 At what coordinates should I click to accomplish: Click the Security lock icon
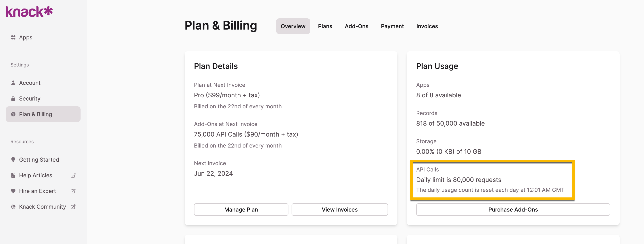tap(13, 98)
